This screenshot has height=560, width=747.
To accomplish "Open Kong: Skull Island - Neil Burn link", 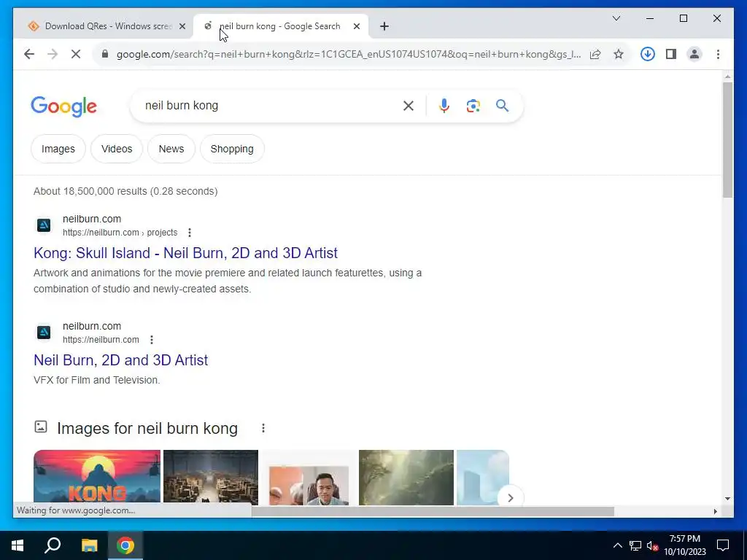I will 186,253.
